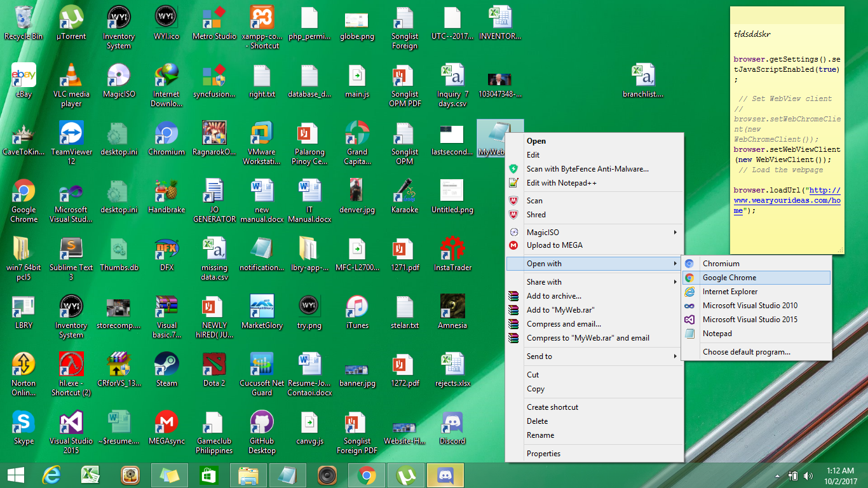The image size is (868, 488).
Task: Select the MarketGlory desktop shortcut
Action: click(262, 312)
